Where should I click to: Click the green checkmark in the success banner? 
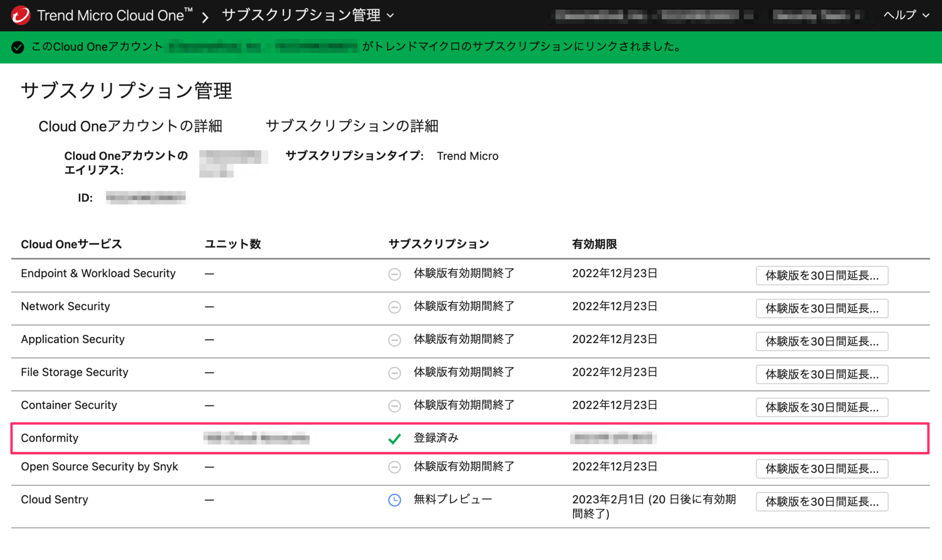pos(17,46)
